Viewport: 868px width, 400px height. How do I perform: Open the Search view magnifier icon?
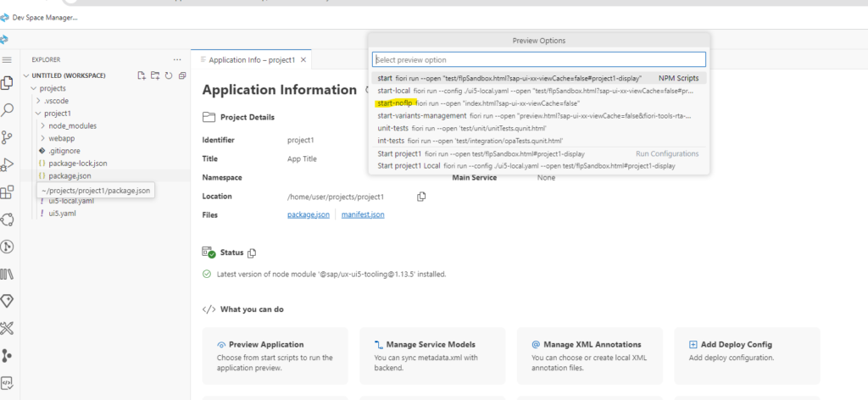(7, 110)
